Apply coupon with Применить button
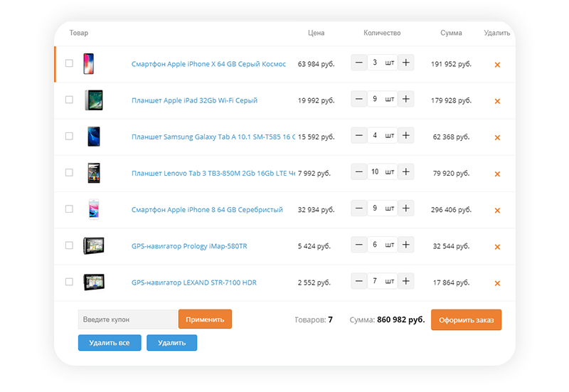Viewport: 569px width, 392px height. point(205,319)
